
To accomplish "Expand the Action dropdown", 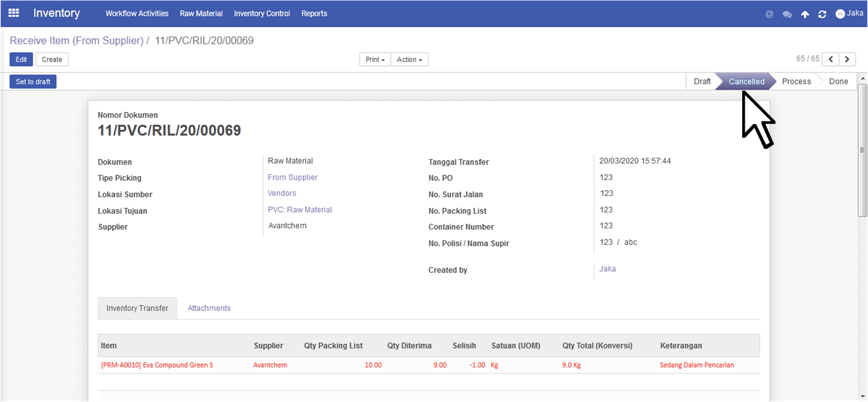I will 410,59.
